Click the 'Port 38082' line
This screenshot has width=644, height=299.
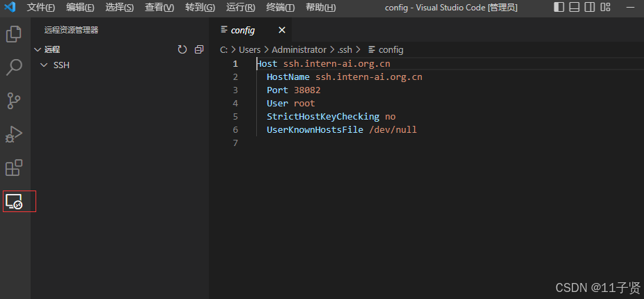coord(293,90)
